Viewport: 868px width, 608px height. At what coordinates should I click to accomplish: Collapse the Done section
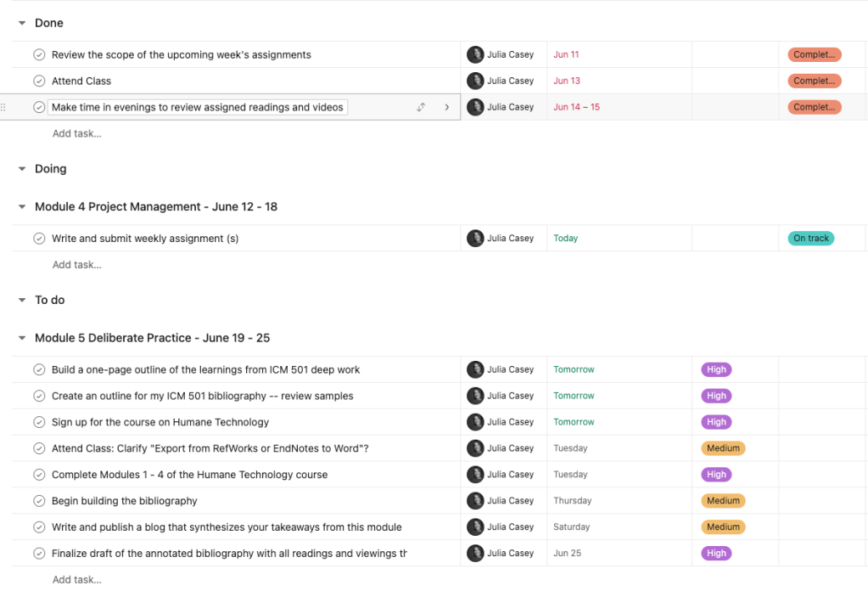tap(22, 24)
